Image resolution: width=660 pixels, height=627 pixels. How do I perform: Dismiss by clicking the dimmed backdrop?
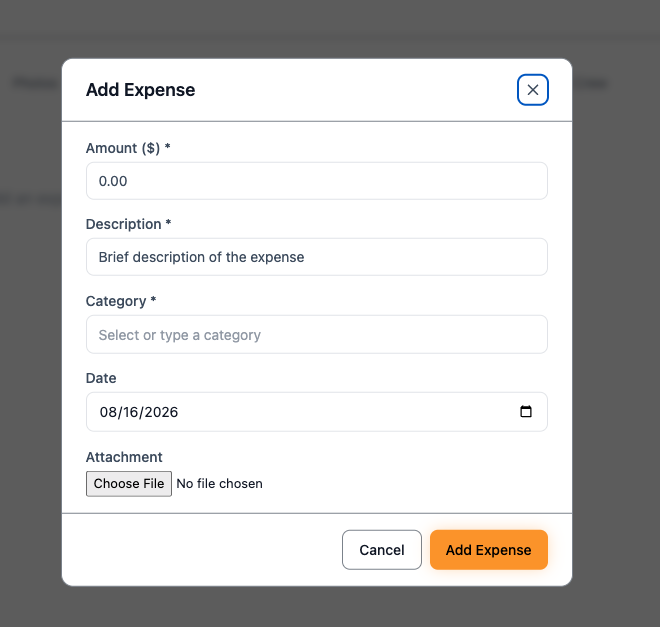[615, 337]
